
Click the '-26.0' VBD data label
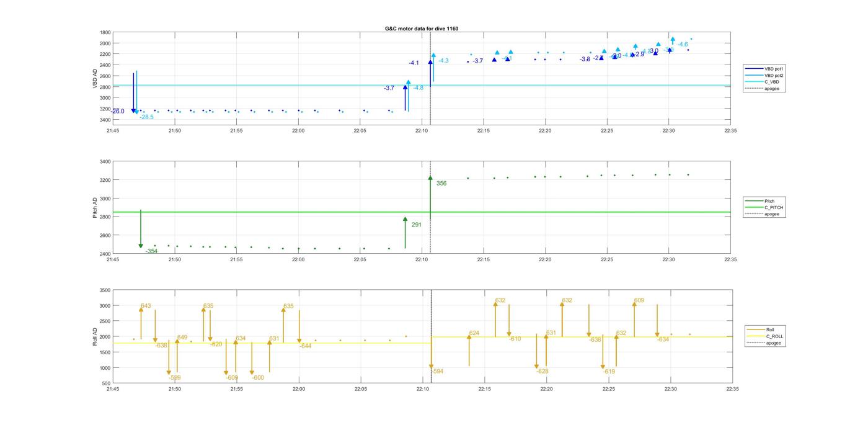click(118, 112)
